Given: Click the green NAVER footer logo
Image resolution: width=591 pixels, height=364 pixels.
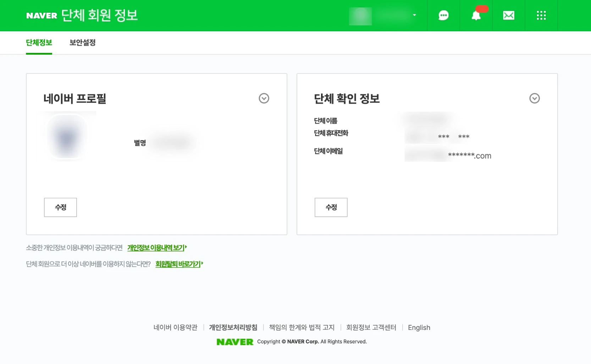Looking at the screenshot, I should (x=235, y=342).
